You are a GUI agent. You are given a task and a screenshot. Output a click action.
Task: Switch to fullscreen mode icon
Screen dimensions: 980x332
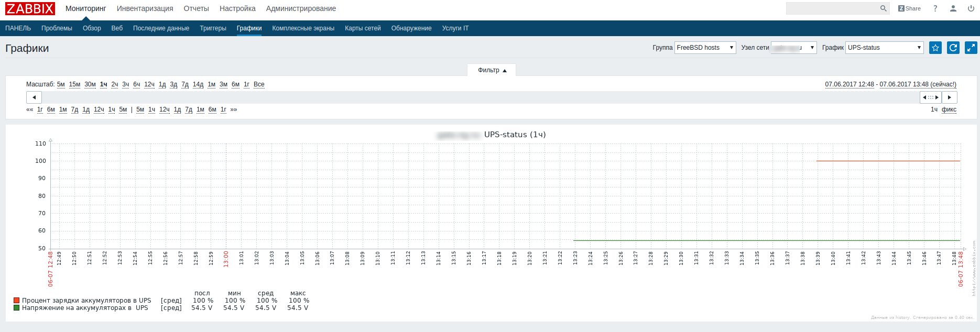pos(971,48)
